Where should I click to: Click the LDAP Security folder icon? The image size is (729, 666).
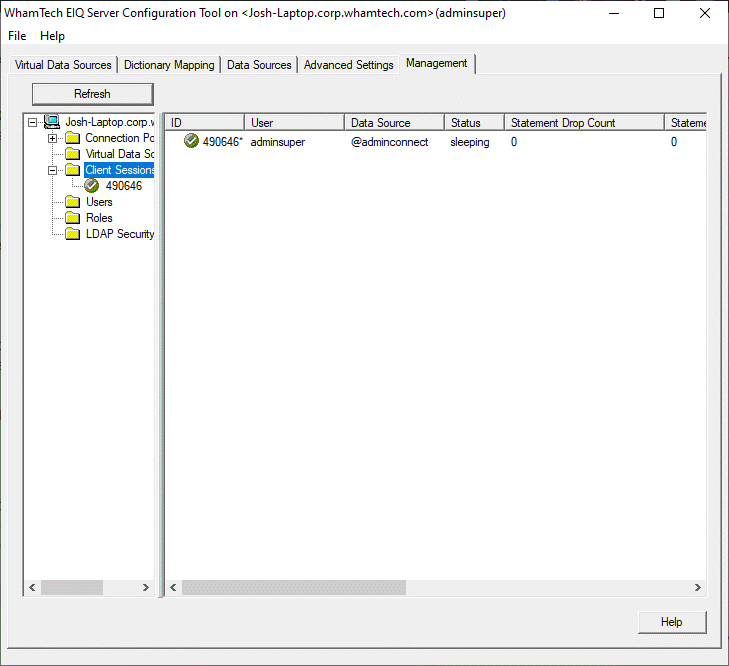(73, 233)
